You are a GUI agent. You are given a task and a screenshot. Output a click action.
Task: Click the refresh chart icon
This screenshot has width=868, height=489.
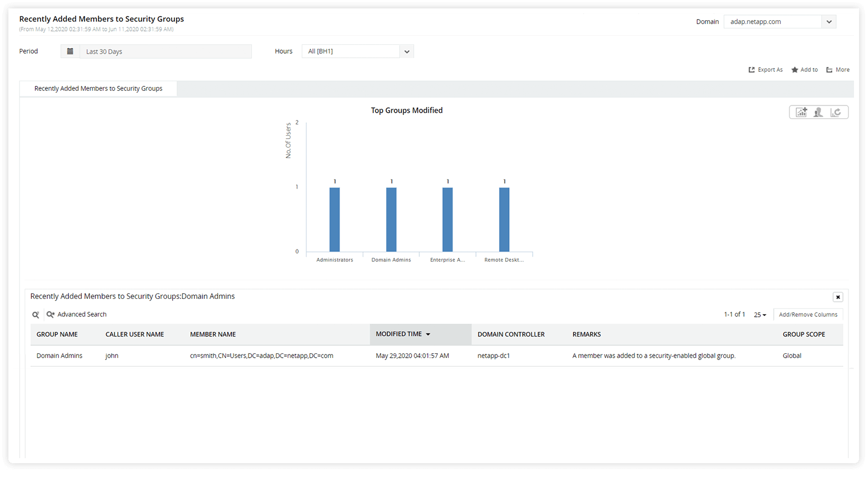[x=837, y=112]
